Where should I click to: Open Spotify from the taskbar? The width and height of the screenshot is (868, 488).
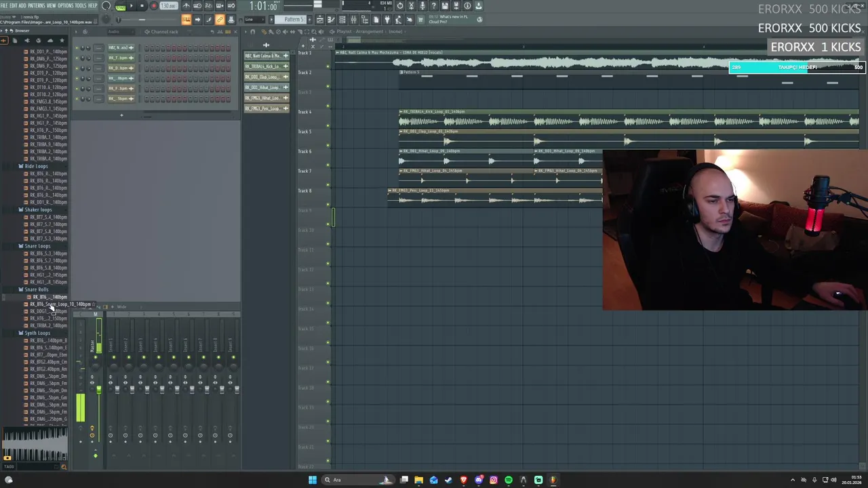pos(509,480)
